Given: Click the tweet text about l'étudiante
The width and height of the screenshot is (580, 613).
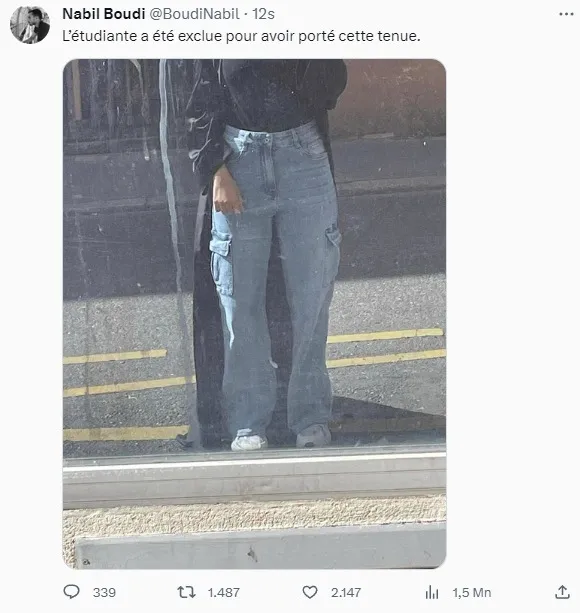Looking at the screenshot, I should coord(241,36).
